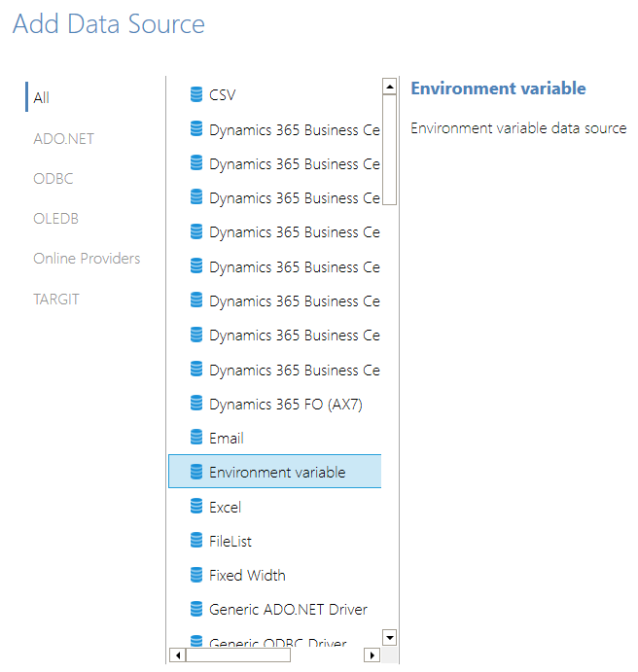Choose the TARGIT category
This screenshot has height=672, width=638.
[56, 300]
